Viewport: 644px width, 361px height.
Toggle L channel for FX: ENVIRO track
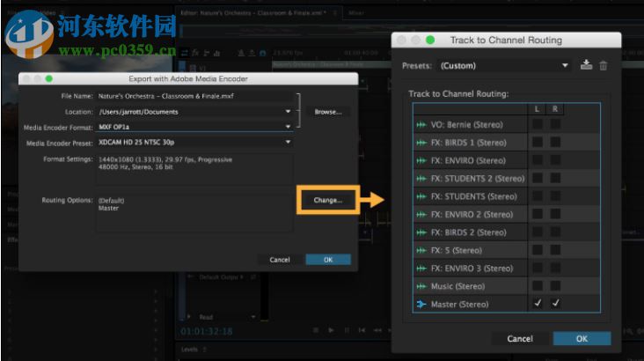(x=538, y=160)
